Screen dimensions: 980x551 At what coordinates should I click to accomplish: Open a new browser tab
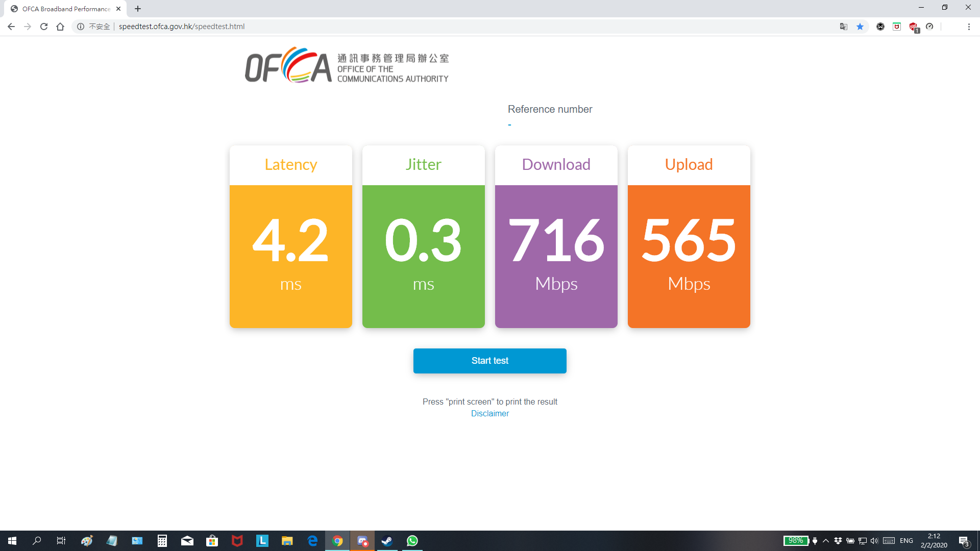tap(138, 9)
